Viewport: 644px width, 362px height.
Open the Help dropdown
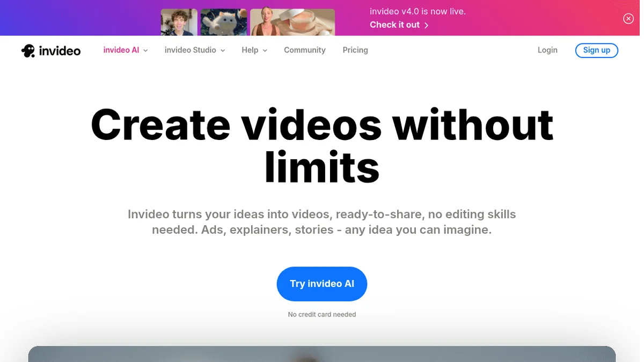coord(249,50)
